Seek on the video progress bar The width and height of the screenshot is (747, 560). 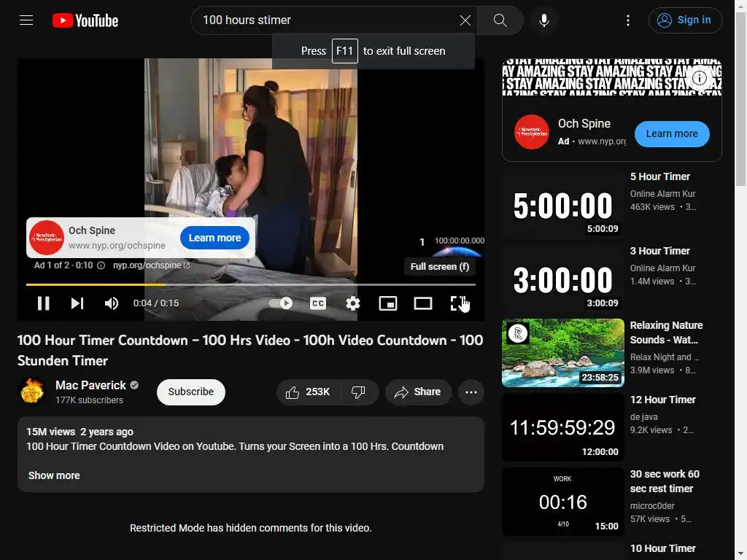[251, 285]
